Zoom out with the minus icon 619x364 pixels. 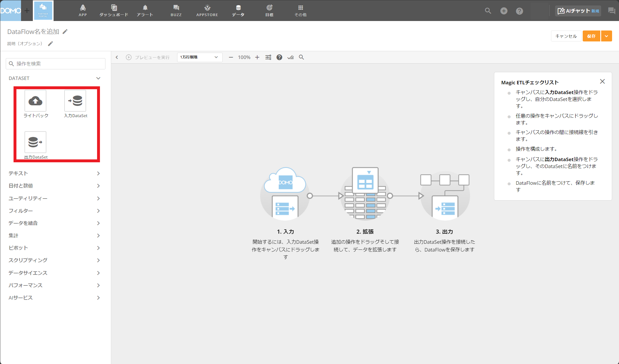(x=231, y=57)
